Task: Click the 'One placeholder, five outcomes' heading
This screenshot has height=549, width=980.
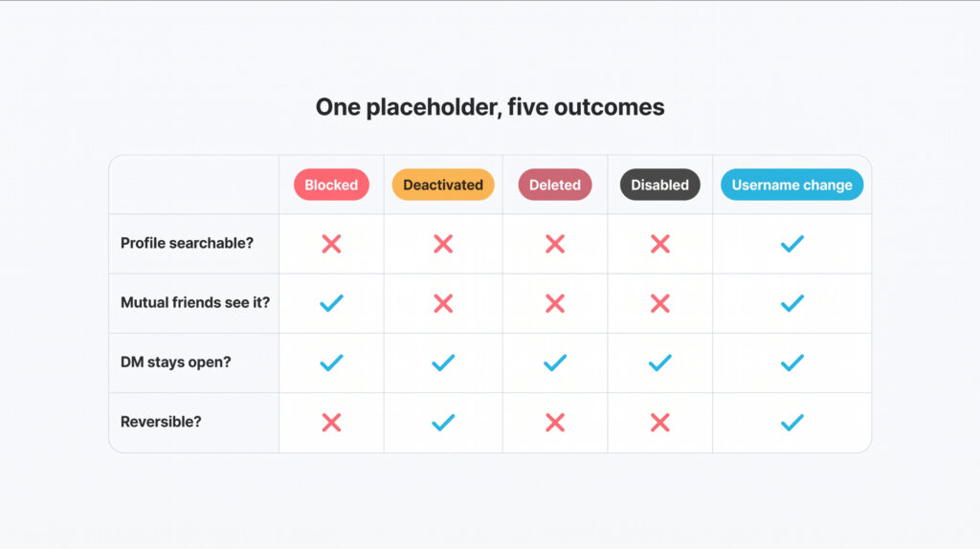Action: click(490, 107)
